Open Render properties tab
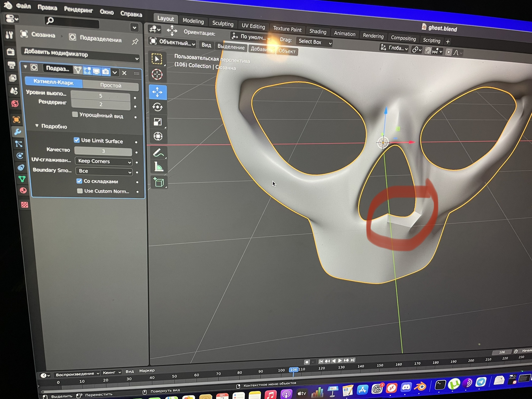The width and height of the screenshot is (532, 399). (x=11, y=52)
